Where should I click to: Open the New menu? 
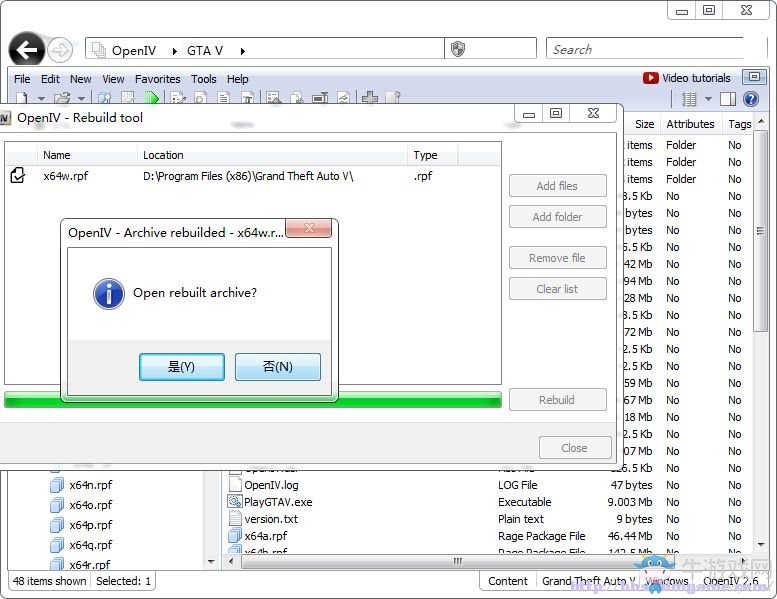tap(80, 79)
